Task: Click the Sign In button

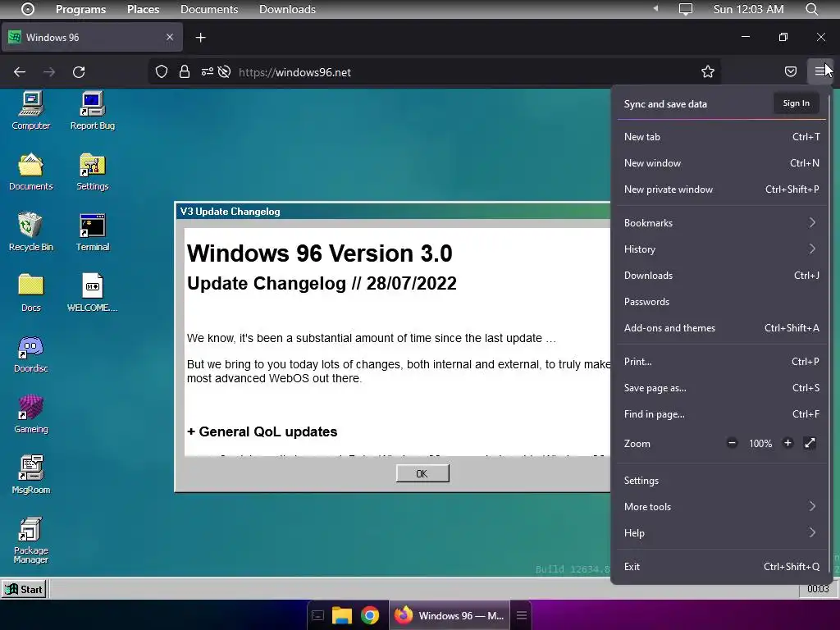Action: click(796, 103)
